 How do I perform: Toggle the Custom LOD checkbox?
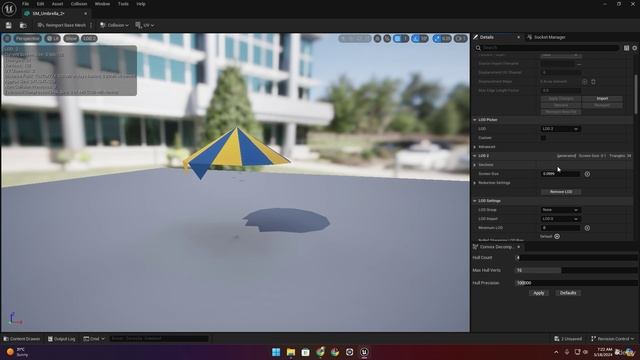[543, 138]
